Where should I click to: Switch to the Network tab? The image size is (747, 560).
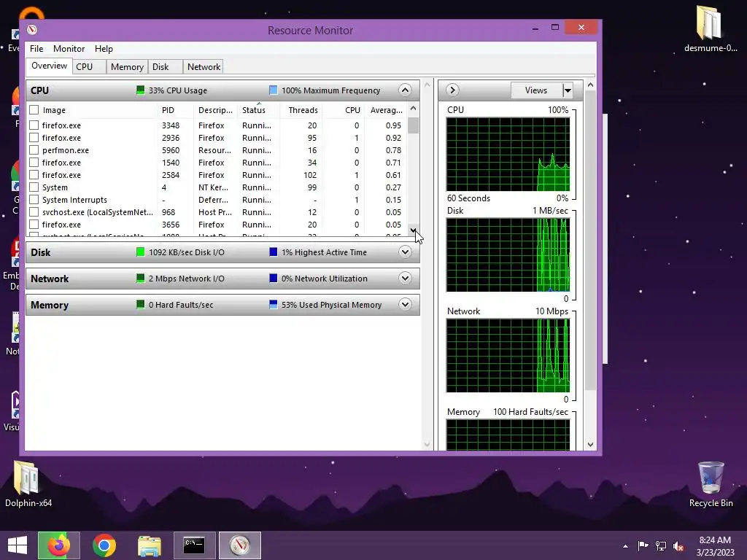[204, 66]
